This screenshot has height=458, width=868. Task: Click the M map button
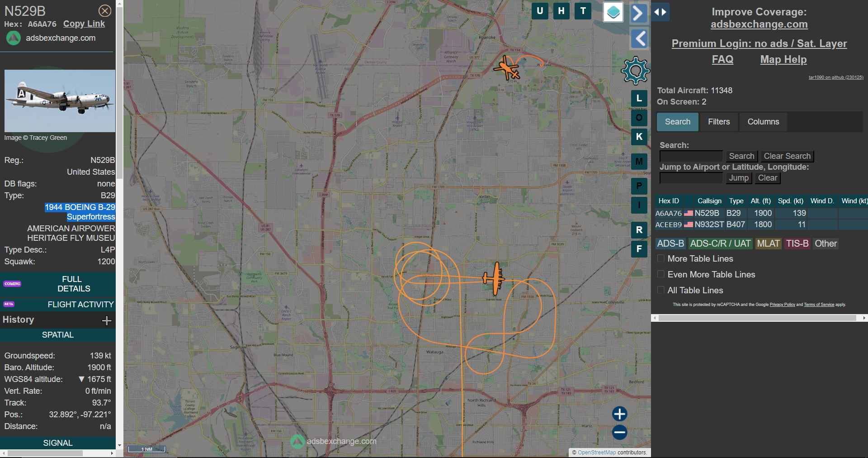[639, 162]
